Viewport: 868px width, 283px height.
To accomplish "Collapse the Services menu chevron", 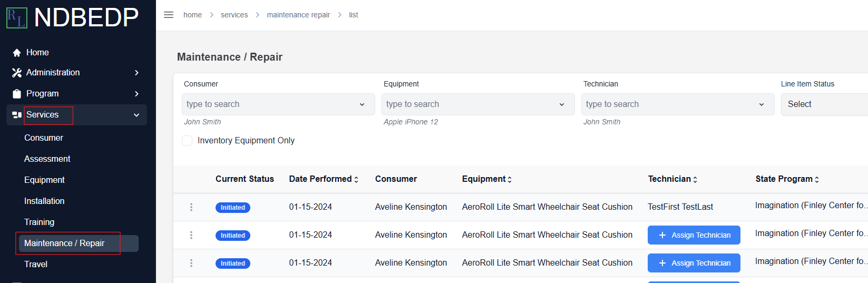I will (x=136, y=115).
